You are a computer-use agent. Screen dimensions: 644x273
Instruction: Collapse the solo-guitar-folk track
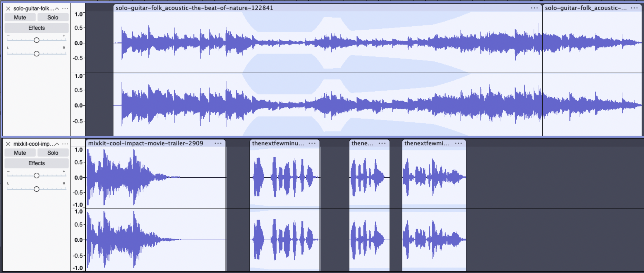click(57, 9)
